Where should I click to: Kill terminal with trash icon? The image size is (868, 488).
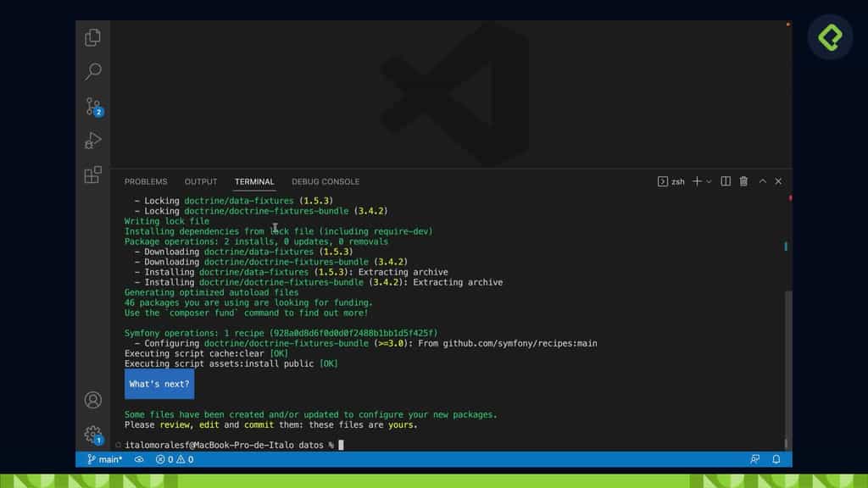pyautogui.click(x=744, y=181)
